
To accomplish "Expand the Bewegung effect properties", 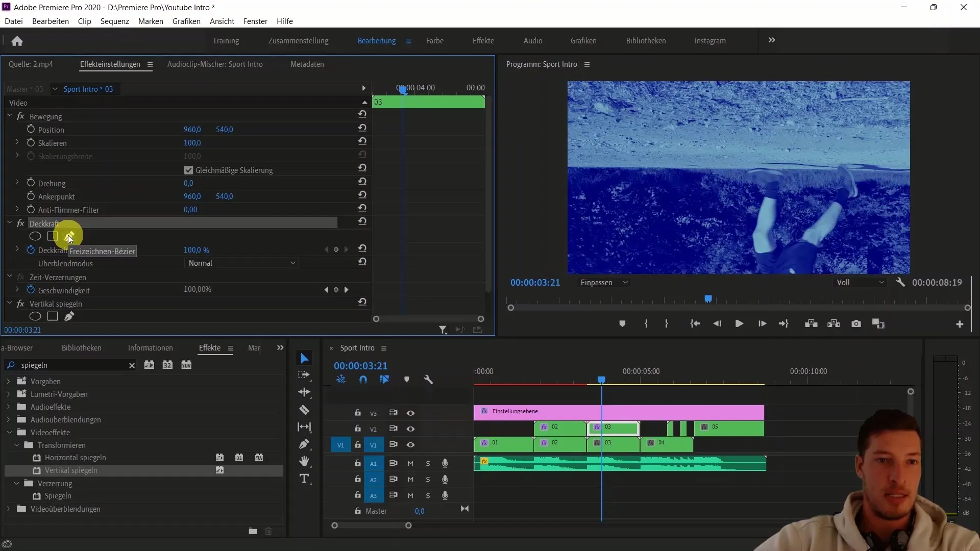I will (x=10, y=116).
